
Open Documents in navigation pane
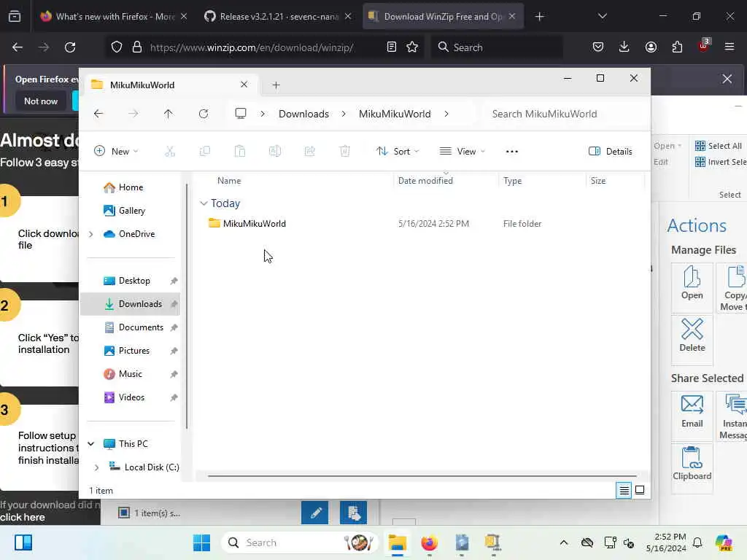(x=141, y=327)
